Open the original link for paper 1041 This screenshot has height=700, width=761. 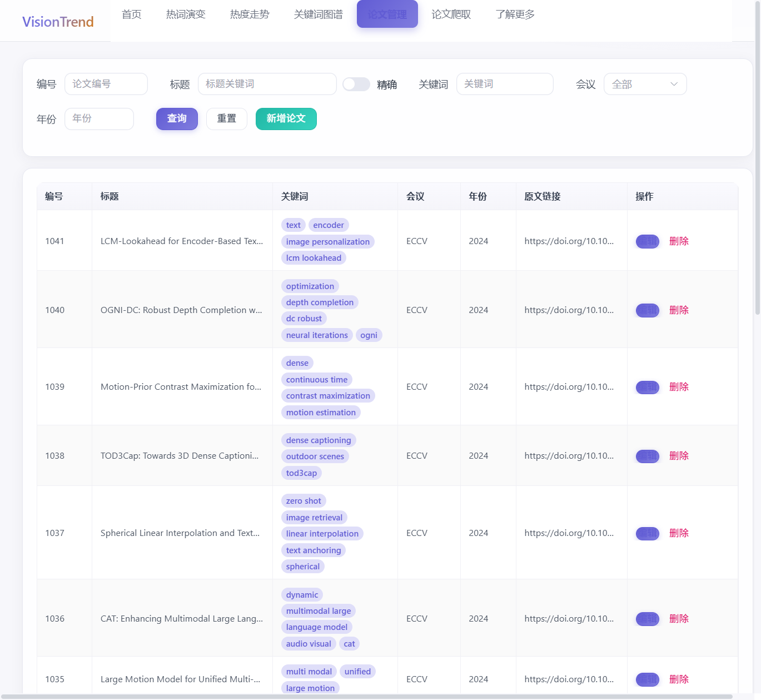click(x=569, y=241)
